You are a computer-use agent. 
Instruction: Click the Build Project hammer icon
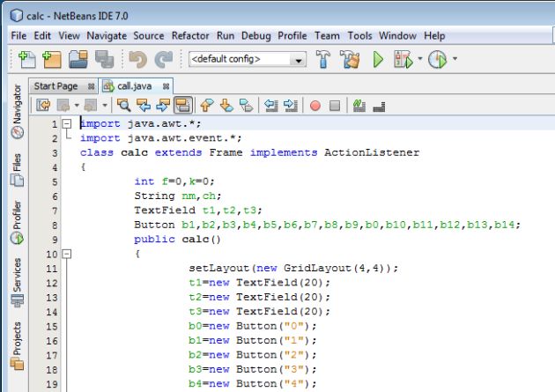tap(322, 59)
